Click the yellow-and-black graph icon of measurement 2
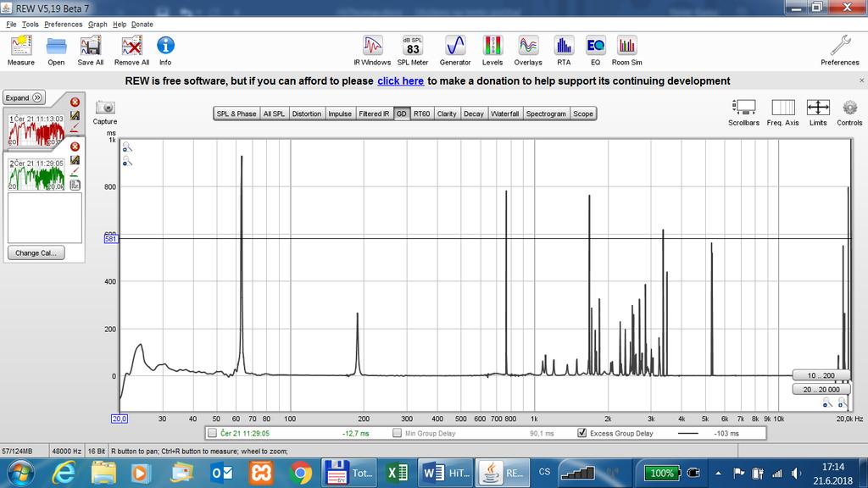The width and height of the screenshot is (868, 488). point(75,160)
